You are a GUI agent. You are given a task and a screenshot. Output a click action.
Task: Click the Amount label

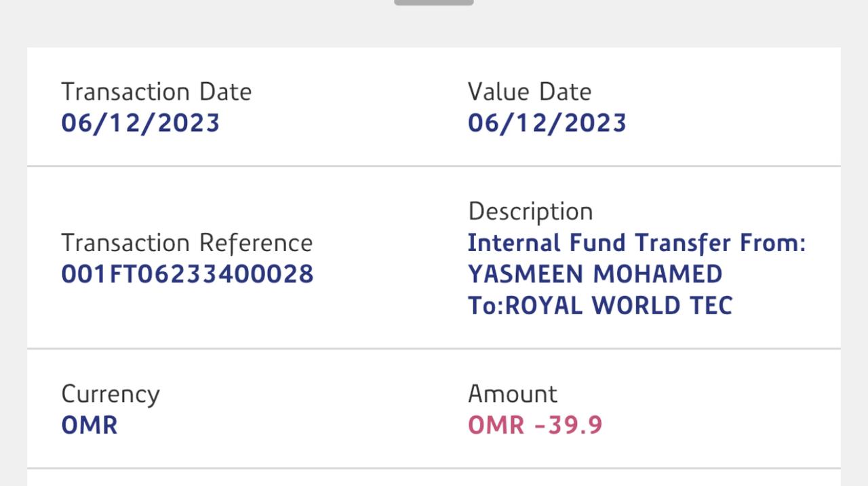512,394
